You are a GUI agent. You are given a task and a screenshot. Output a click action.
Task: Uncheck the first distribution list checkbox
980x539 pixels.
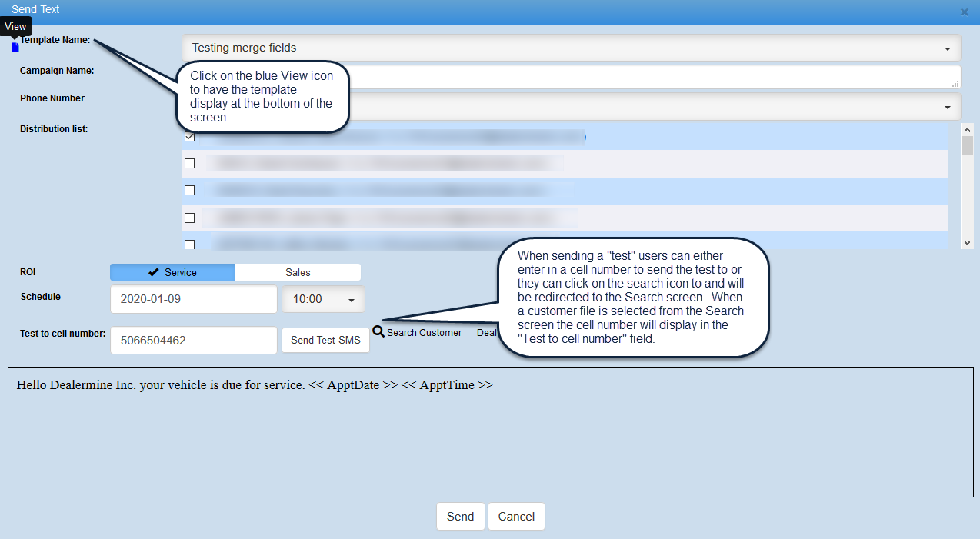190,137
